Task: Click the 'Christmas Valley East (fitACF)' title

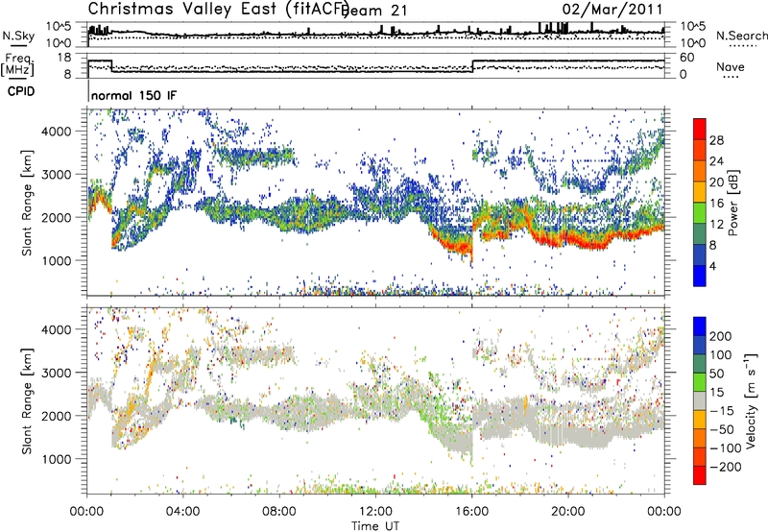Action: coord(218,9)
